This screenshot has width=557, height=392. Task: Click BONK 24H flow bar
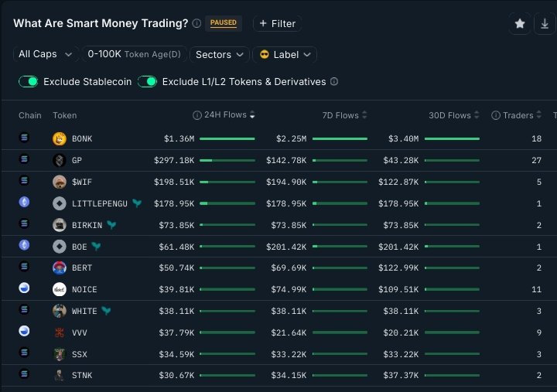[x=227, y=138]
